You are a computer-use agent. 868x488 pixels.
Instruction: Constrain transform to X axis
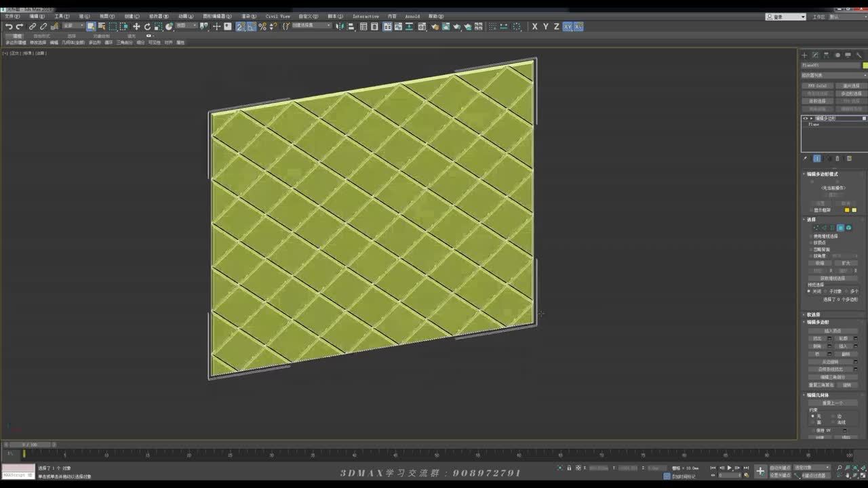(535, 26)
